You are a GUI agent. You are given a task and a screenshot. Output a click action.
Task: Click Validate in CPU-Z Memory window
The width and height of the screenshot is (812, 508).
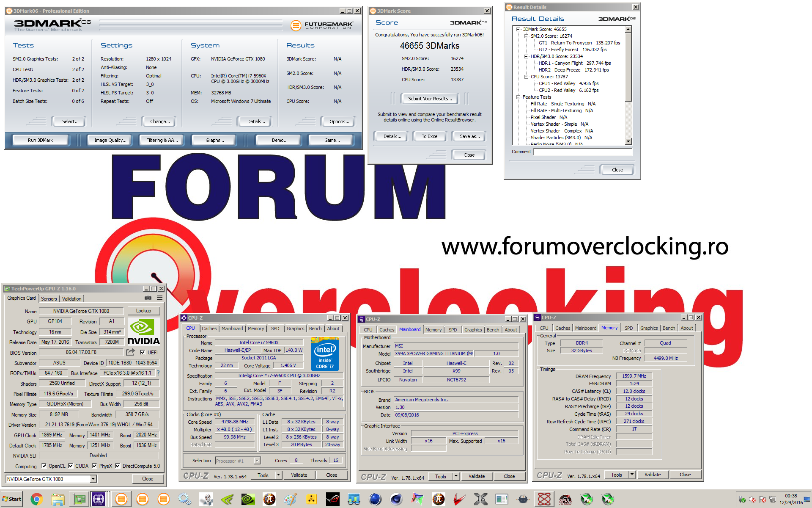(x=653, y=475)
